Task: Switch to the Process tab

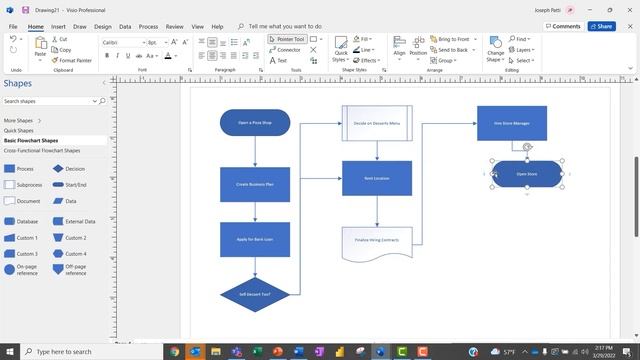Action: 148,27
